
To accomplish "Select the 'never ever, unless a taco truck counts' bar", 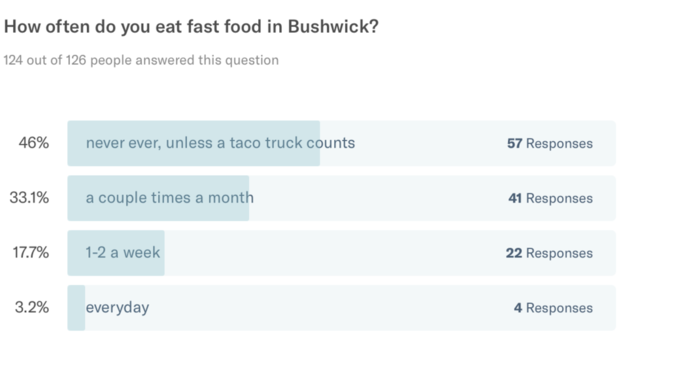I will [x=341, y=143].
